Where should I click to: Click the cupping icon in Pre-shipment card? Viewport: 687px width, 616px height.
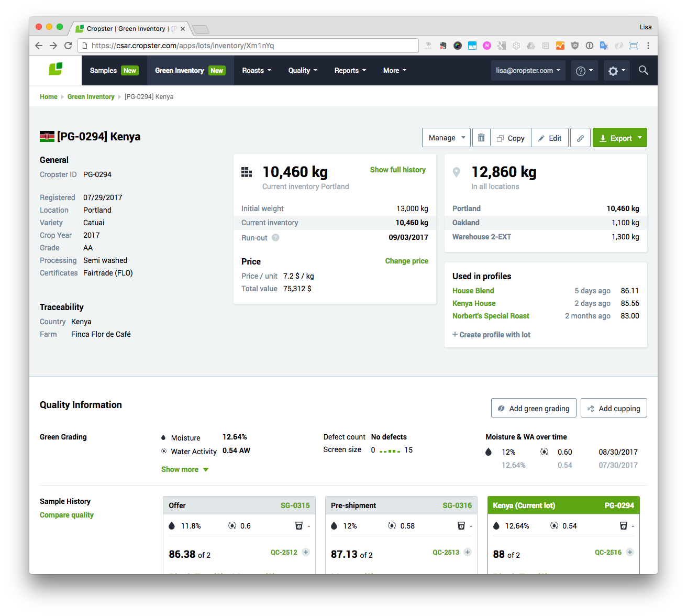tap(461, 525)
